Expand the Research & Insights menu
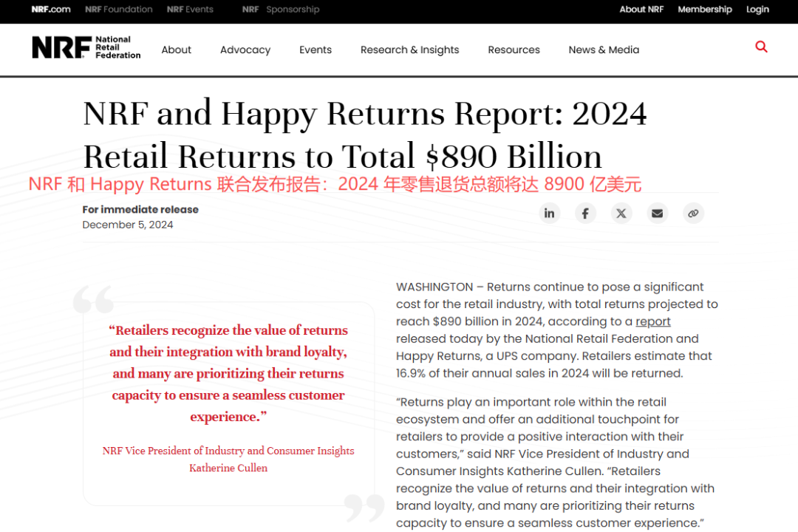The height and width of the screenshot is (532, 798). (x=409, y=50)
